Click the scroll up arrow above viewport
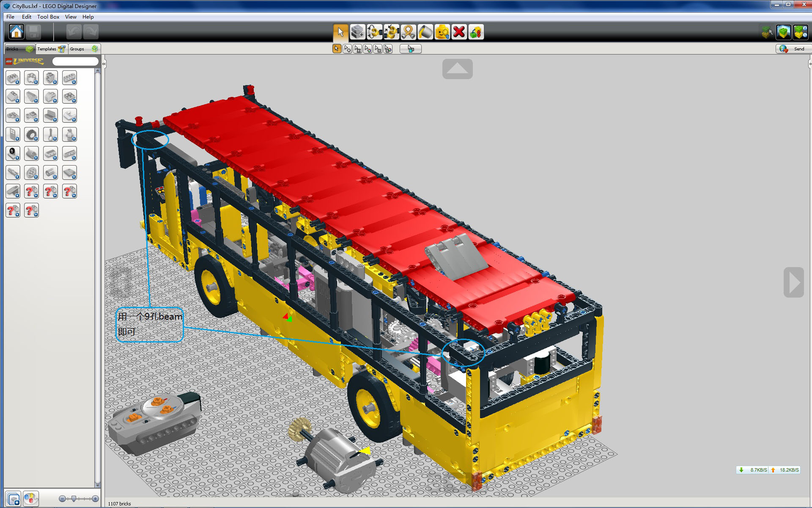Image resolution: width=812 pixels, height=508 pixels. [x=458, y=69]
